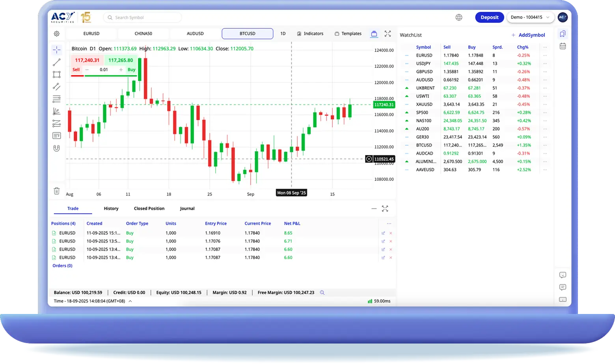Select the Gann fan drawing tool

(57, 111)
